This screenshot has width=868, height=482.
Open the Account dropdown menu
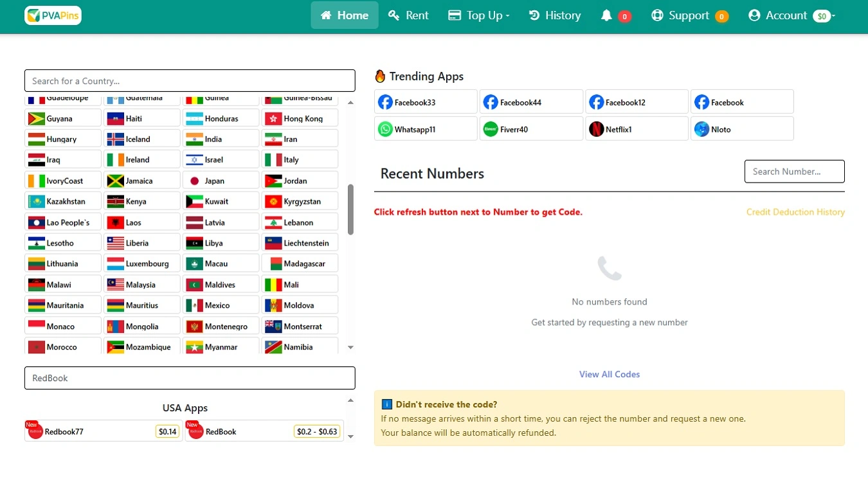[791, 15]
